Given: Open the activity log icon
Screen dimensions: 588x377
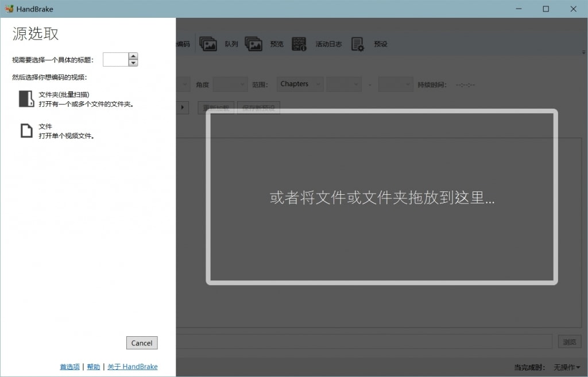Looking at the screenshot, I should [x=299, y=44].
